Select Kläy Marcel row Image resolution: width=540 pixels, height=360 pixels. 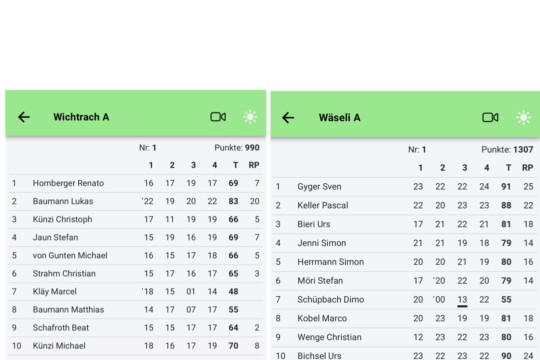click(136, 291)
